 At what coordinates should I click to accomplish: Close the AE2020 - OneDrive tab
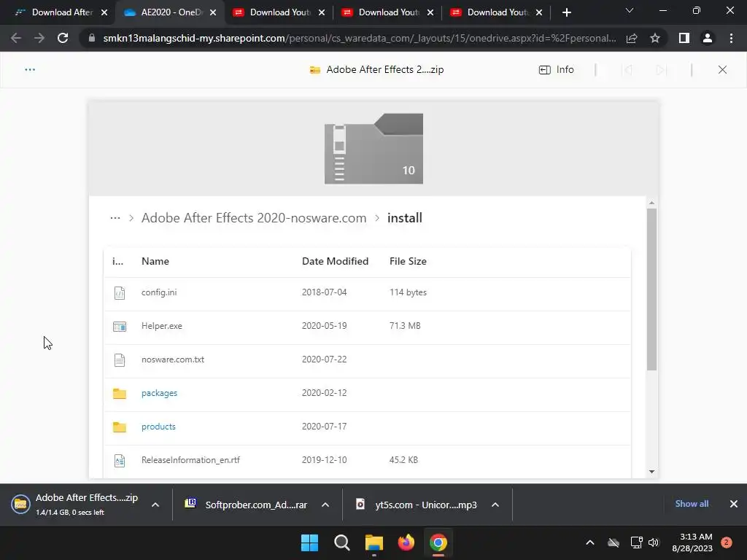click(213, 12)
